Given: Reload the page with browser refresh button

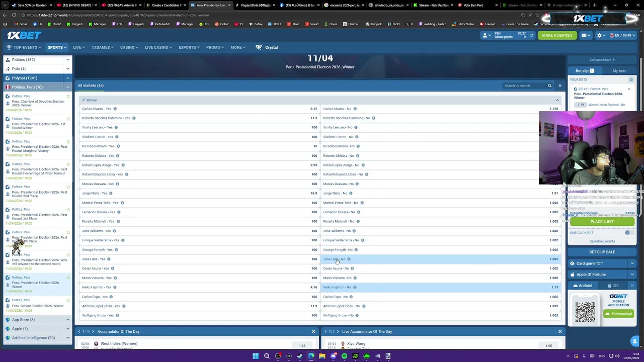Looking at the screenshot, I should [14, 15].
